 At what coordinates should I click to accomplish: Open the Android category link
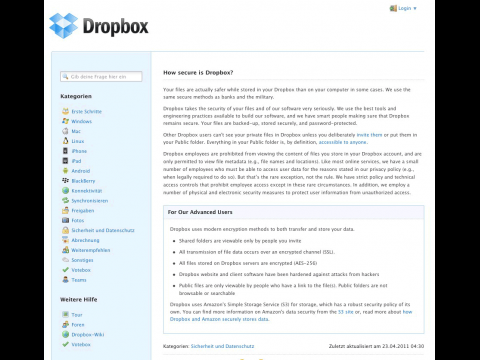(81, 171)
